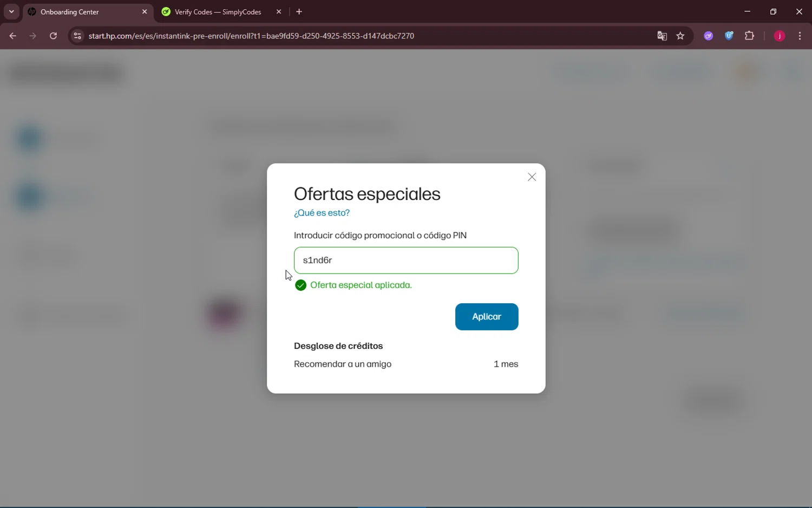Image resolution: width=812 pixels, height=508 pixels.
Task: Open the Translate this page icon
Action: tap(662, 36)
